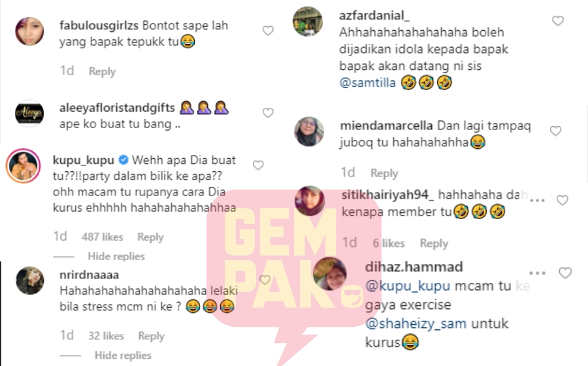Open azfardanial_ profile avatar
This screenshot has width=588, height=366.
click(308, 22)
